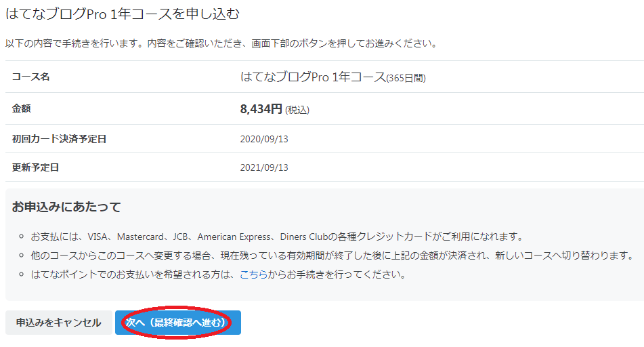Click the price 8,434円 (税込)
Screen dimensions: 644x347
[x=274, y=109]
